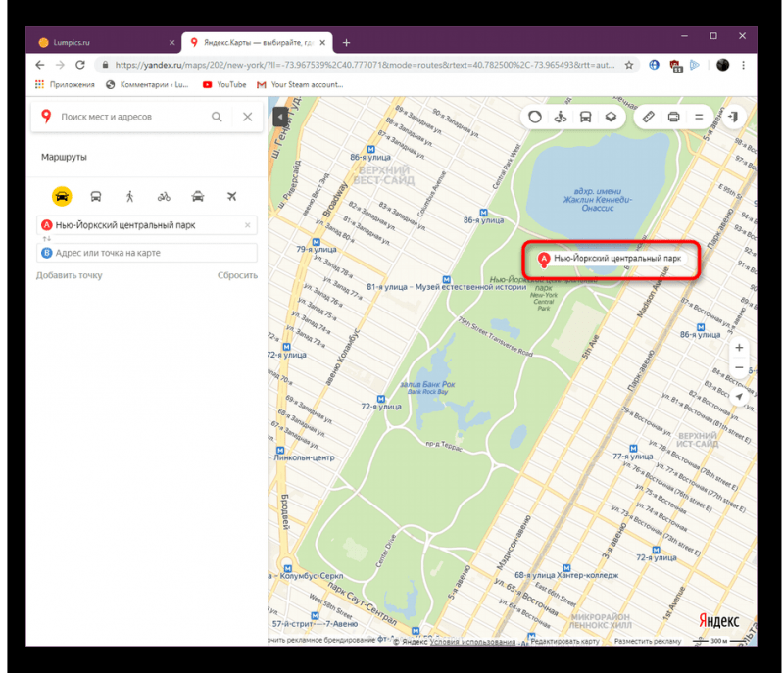Locate my position on map
This screenshot has height=673, width=784.
coord(739,396)
